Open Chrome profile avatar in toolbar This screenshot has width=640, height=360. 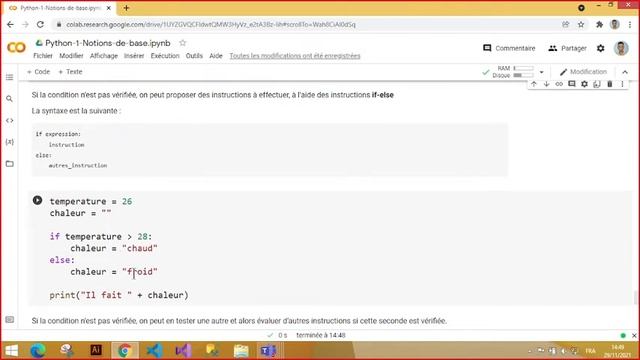615,24
